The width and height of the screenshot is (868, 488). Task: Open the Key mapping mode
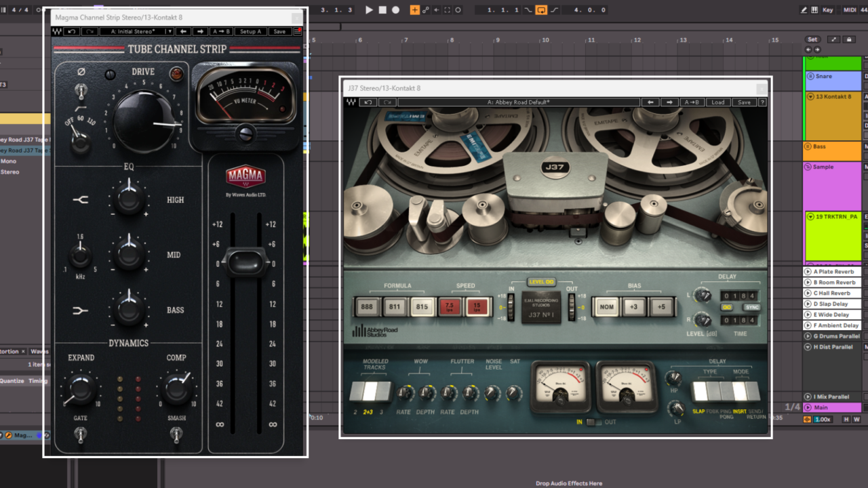828,10
